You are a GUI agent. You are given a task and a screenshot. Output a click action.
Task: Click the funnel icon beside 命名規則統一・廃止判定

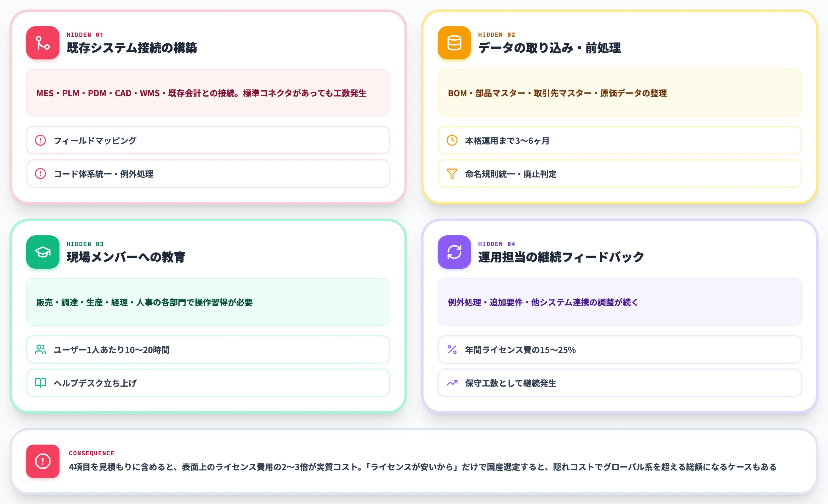[x=452, y=174]
